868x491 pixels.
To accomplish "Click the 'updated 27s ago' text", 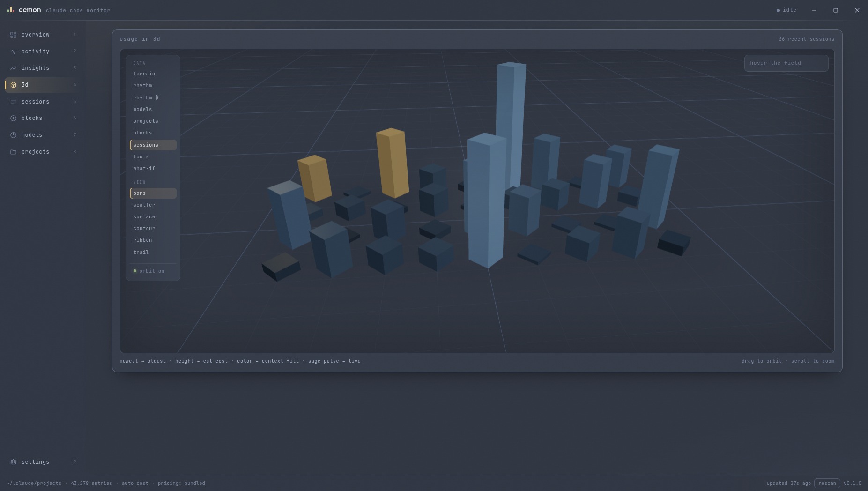I will 788,483.
